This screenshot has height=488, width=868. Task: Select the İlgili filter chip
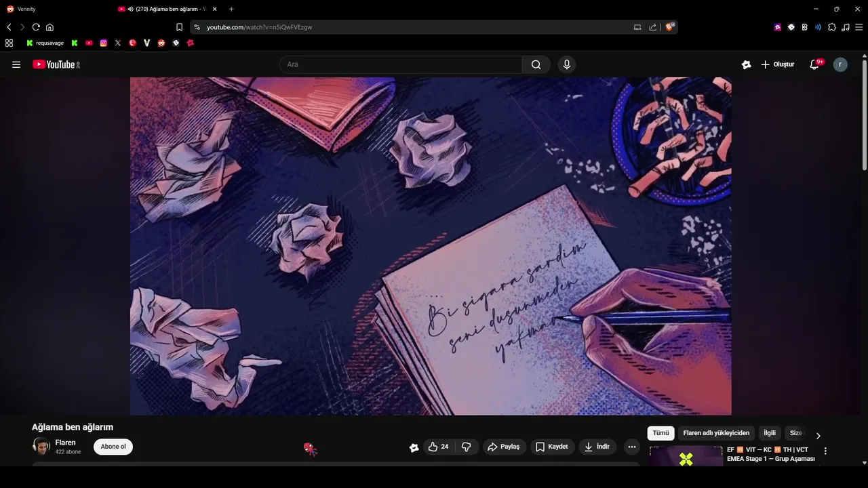[770, 433]
